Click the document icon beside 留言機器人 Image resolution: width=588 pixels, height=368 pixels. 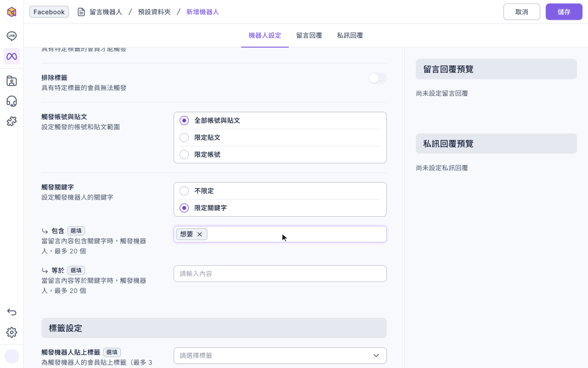(81, 12)
